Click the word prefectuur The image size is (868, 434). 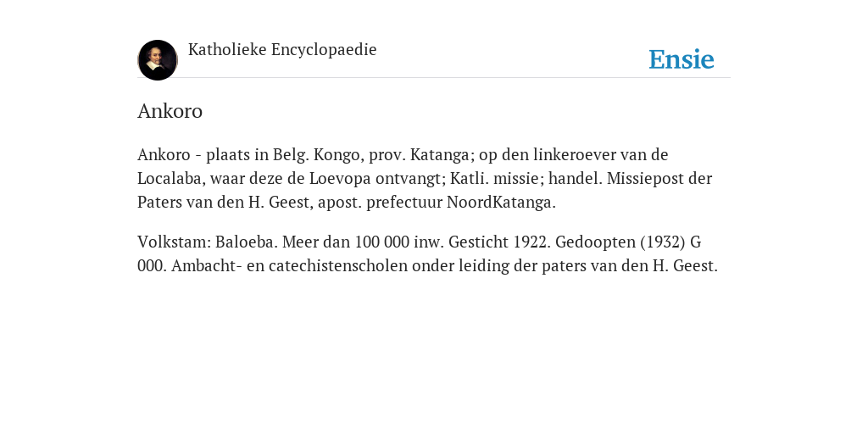coord(404,202)
